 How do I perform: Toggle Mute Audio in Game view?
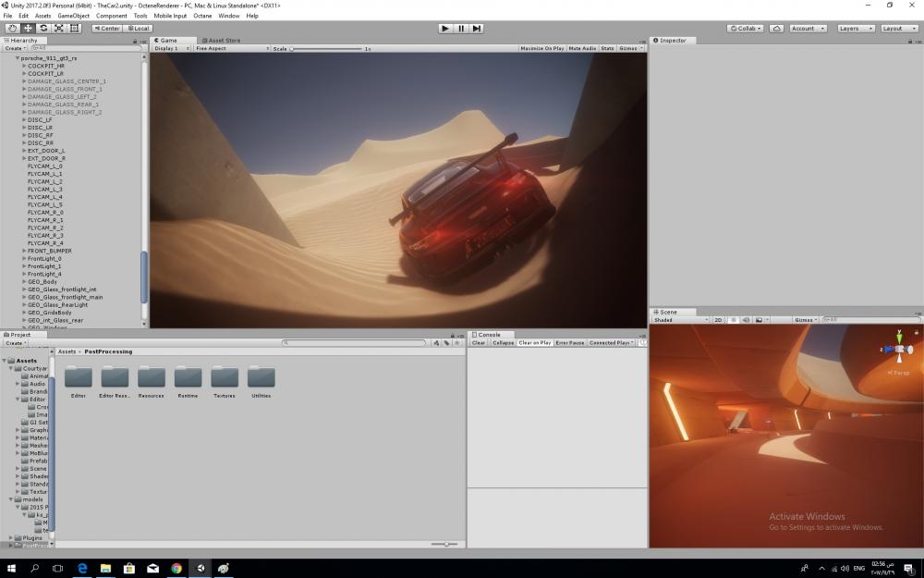[582, 48]
